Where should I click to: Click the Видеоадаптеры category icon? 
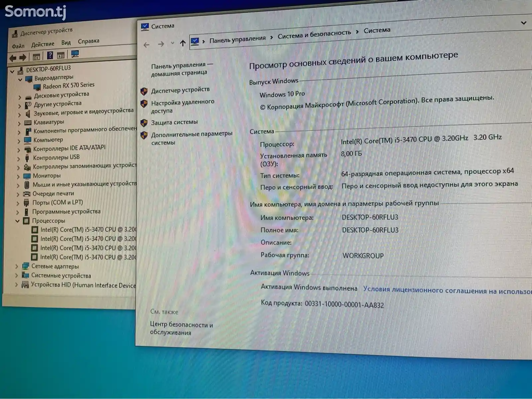(29, 79)
